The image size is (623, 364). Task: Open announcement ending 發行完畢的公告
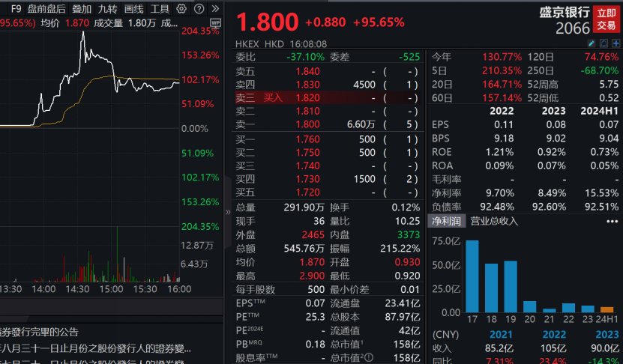[39, 332]
